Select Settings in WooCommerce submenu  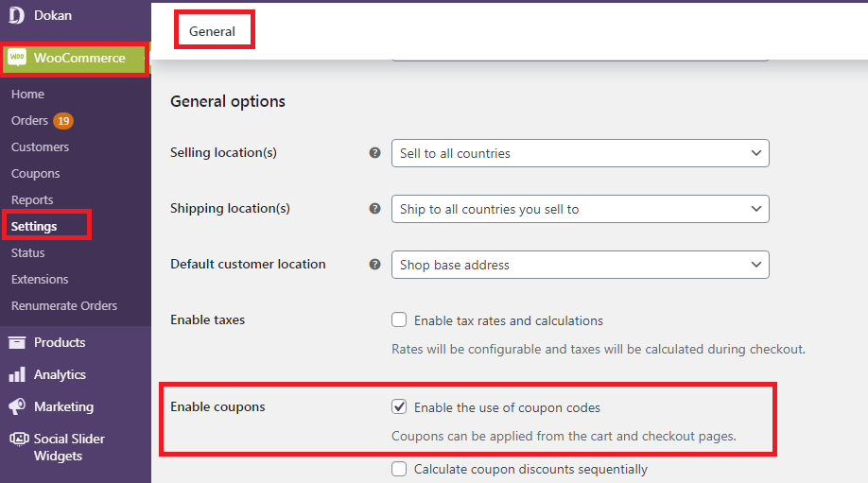34,226
